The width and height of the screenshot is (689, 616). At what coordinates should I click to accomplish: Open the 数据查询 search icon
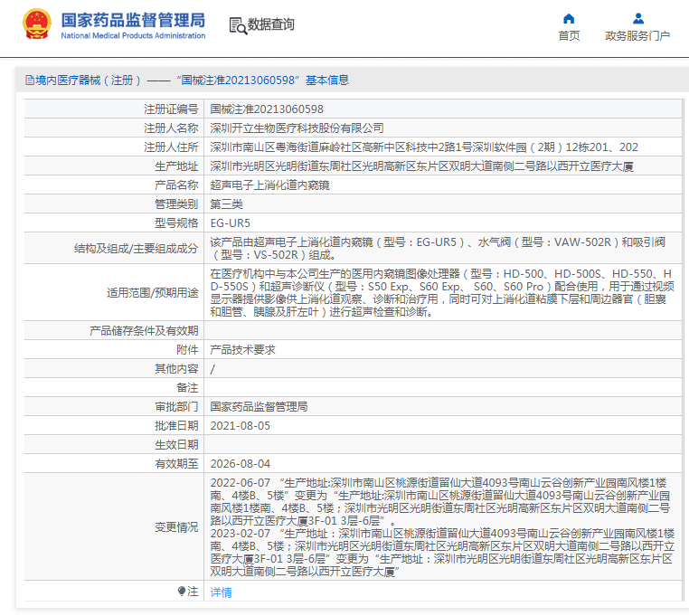(238, 25)
